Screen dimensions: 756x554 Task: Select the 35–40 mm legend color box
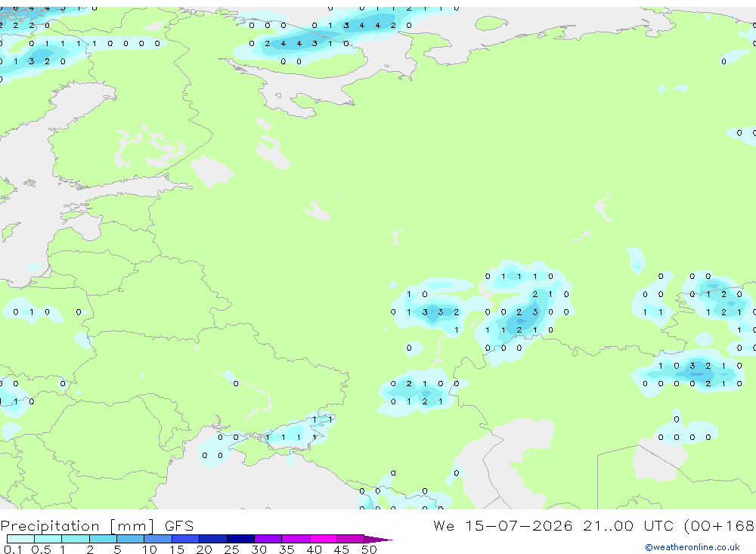tap(296, 539)
